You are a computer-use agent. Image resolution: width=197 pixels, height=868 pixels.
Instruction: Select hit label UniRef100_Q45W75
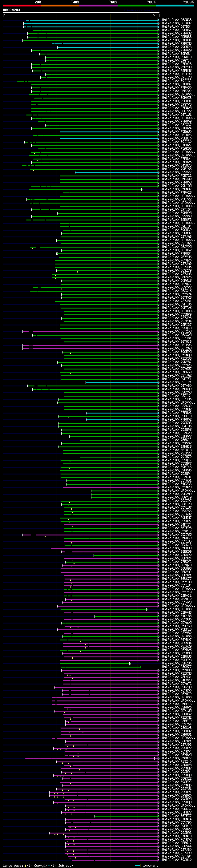pos(176,165)
